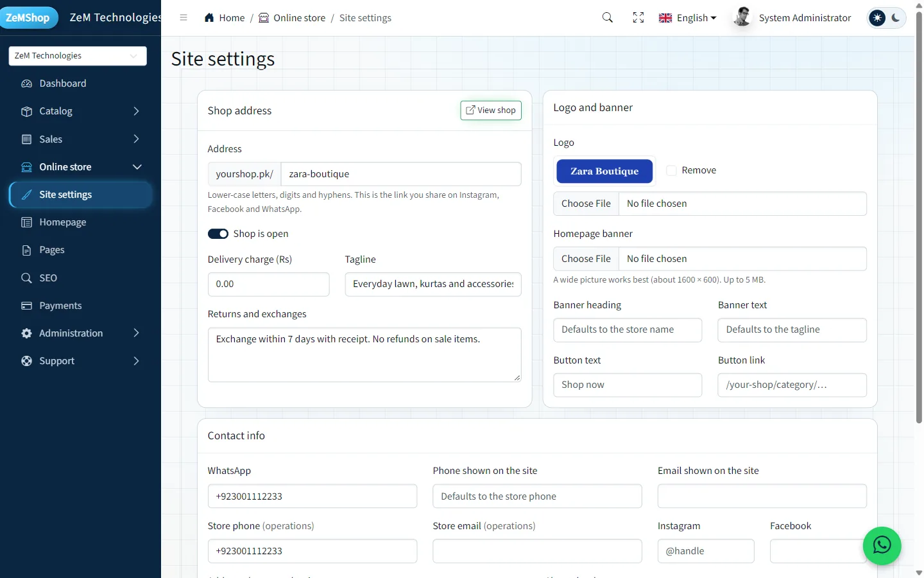Open the Payments menu item
This screenshot has height=578, width=924.
click(x=81, y=306)
